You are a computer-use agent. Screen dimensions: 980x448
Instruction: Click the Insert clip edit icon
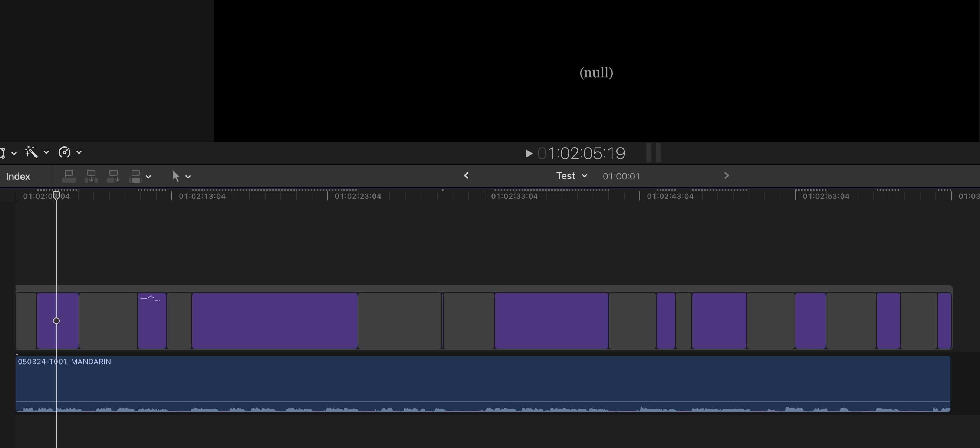(x=91, y=176)
